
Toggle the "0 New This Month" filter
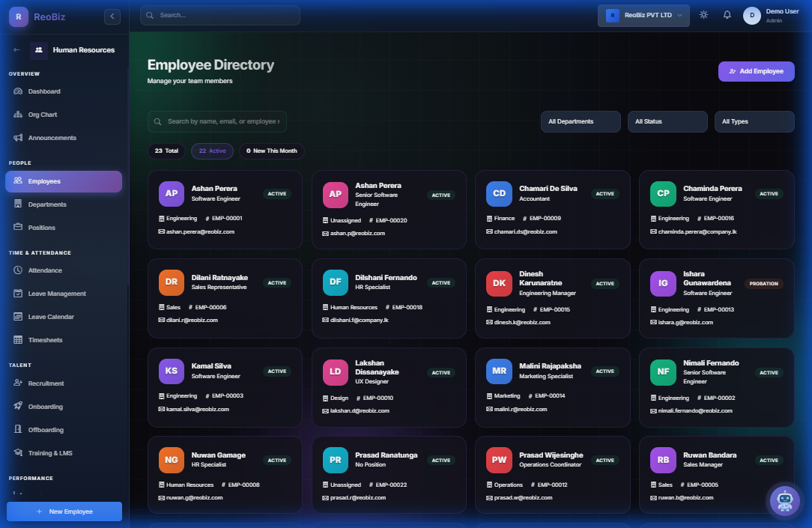(271, 151)
